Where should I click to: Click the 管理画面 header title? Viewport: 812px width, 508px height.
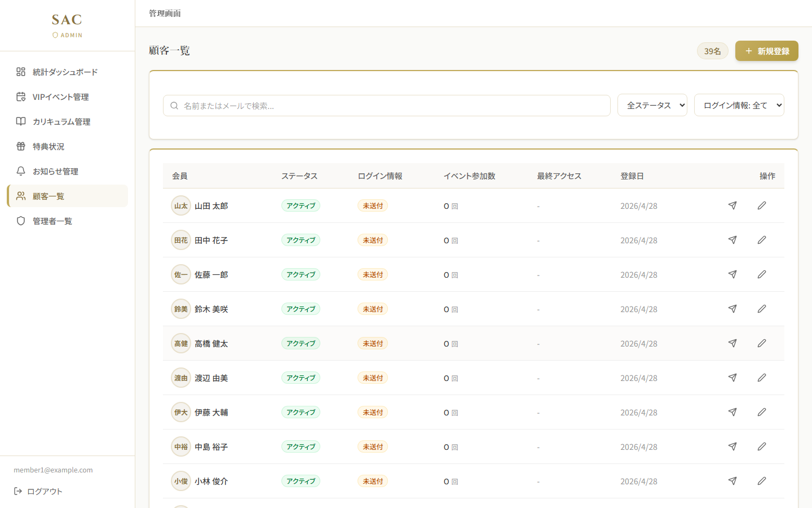point(165,13)
